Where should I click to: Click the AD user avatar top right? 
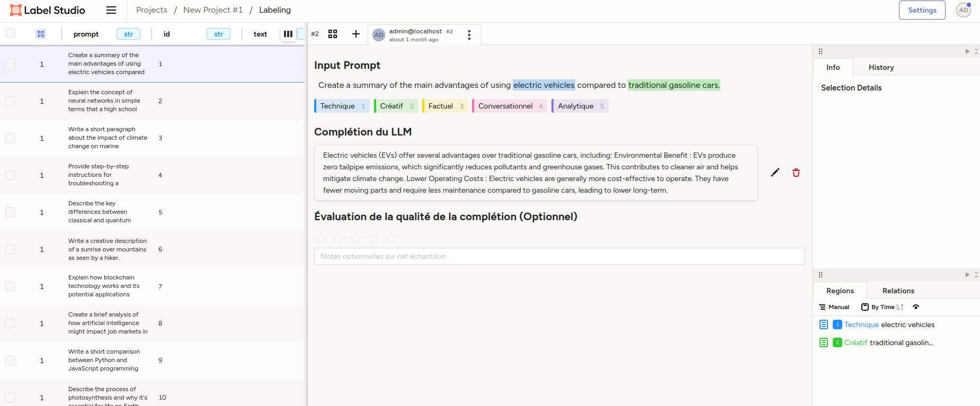[963, 10]
